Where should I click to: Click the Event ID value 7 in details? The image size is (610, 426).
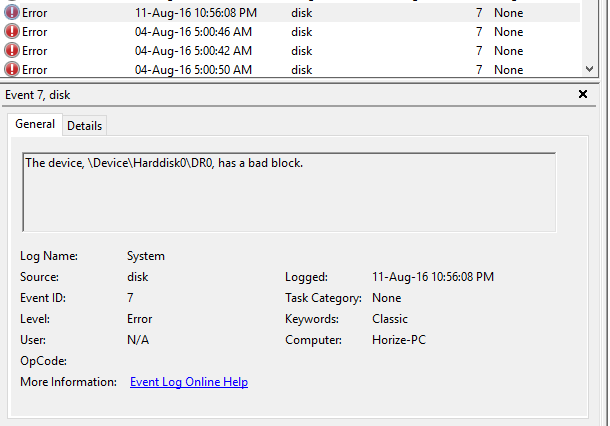coord(130,298)
